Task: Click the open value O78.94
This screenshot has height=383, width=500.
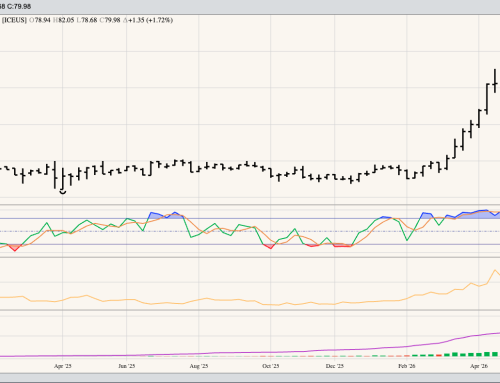Action: pos(40,20)
